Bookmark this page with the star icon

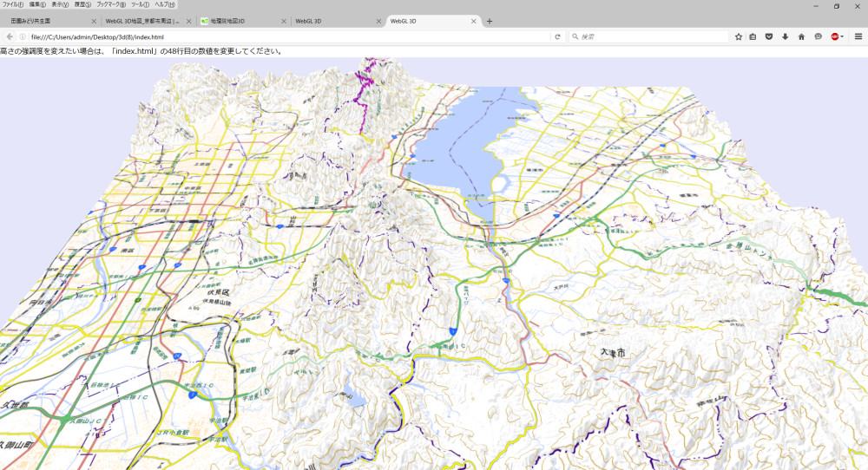click(x=739, y=36)
